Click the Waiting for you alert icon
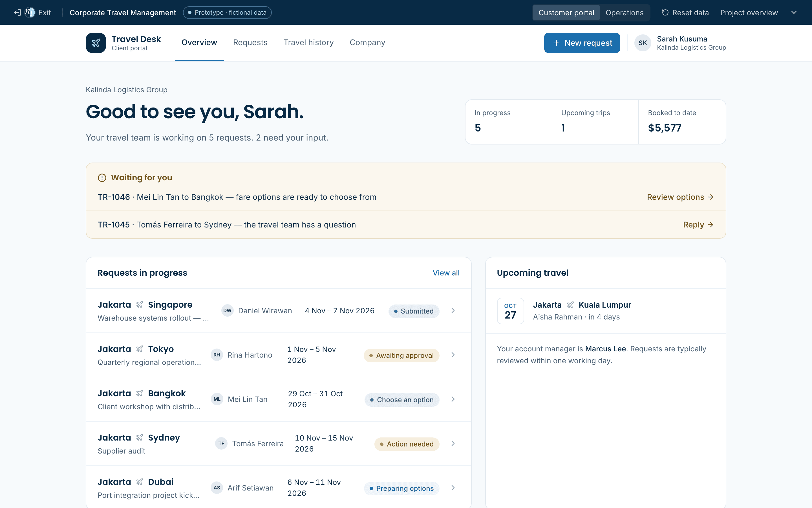 102,178
